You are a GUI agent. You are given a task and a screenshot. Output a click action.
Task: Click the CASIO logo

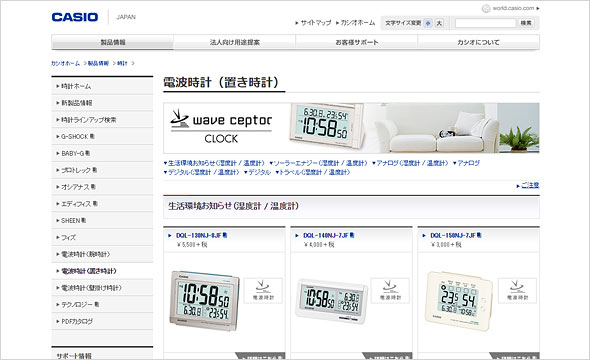tap(75, 17)
